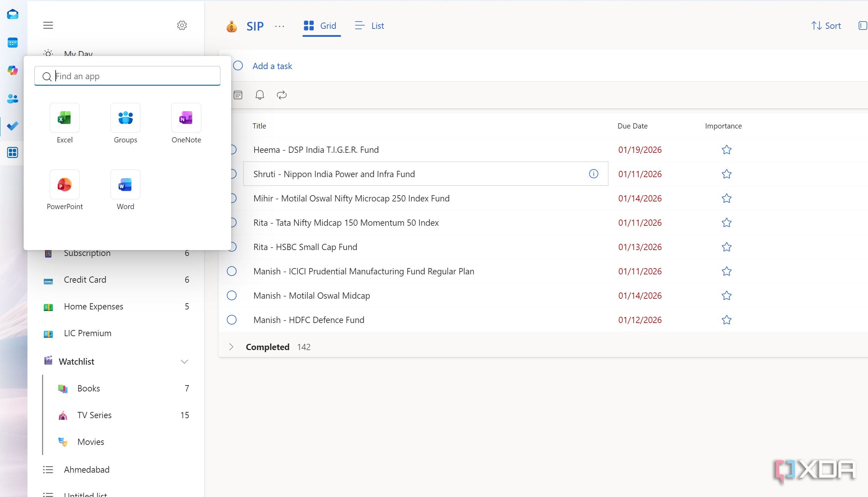Image resolution: width=868 pixels, height=497 pixels.
Task: Open the Ahmedabad list
Action: 116,470
